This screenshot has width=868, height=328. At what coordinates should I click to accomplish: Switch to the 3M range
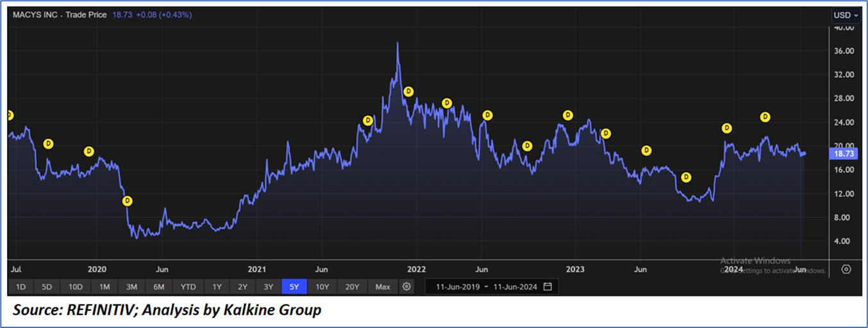(132, 286)
